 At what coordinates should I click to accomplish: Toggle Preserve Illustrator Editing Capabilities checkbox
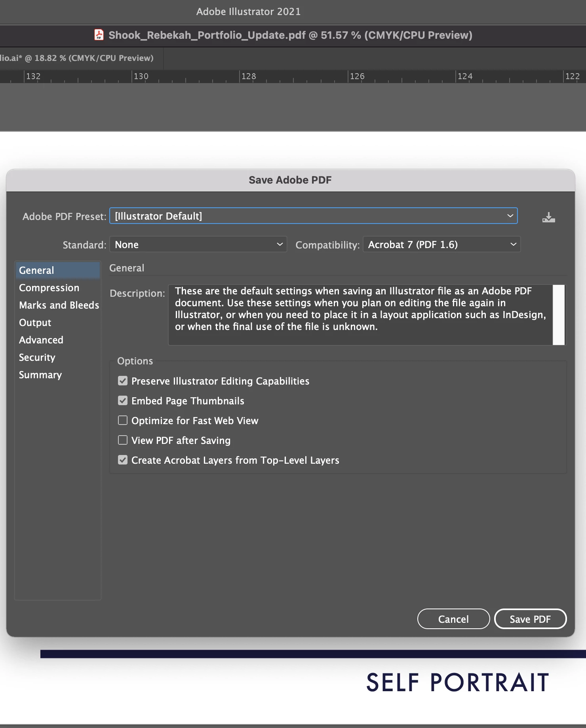pos(123,381)
